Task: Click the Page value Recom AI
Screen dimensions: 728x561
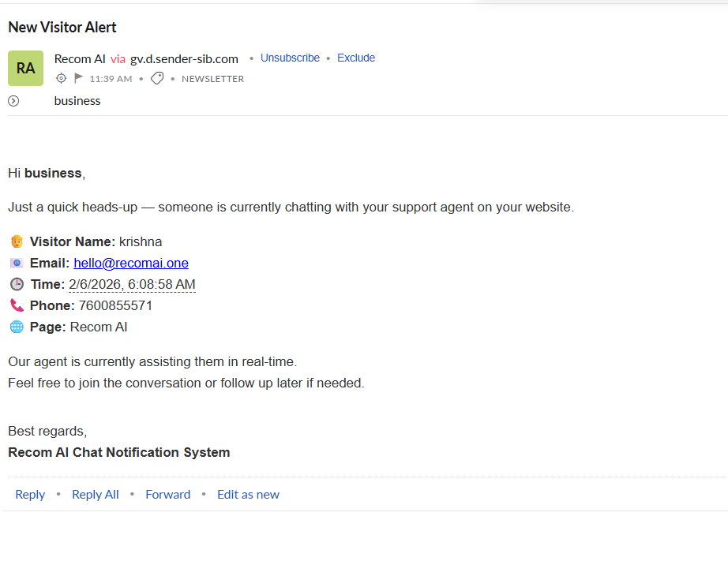Action: tap(99, 327)
